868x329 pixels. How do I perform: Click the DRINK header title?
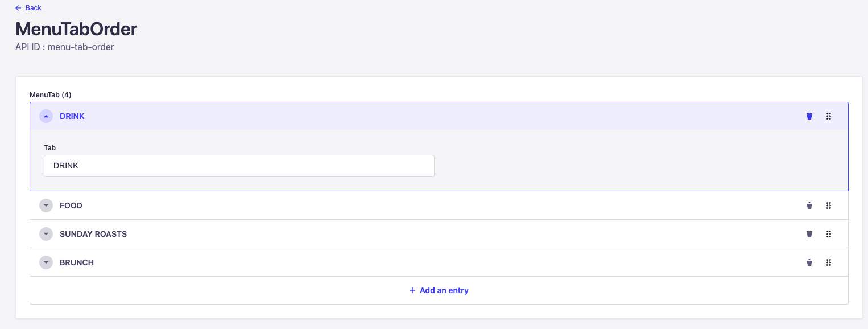coord(72,116)
